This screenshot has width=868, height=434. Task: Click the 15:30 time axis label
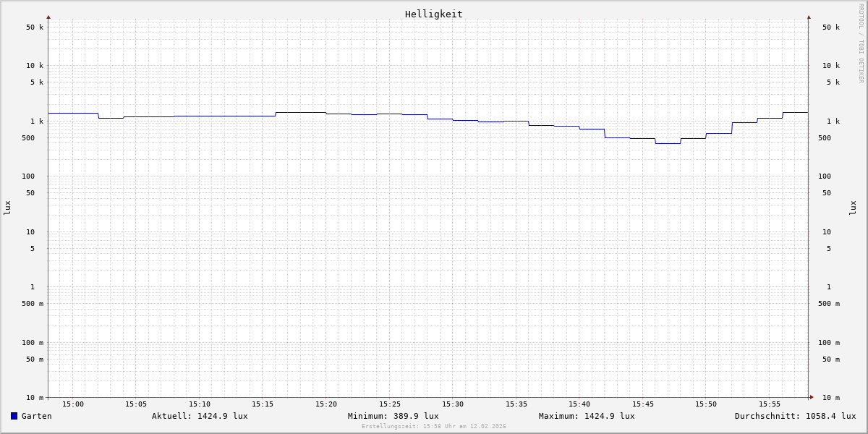coord(453,404)
